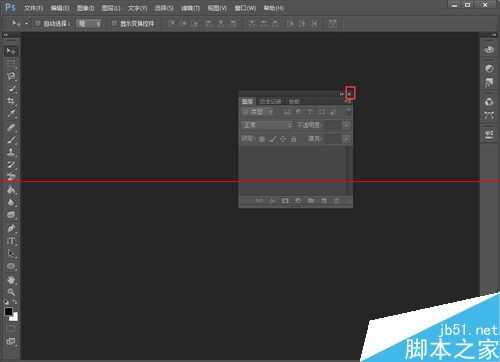Select the Brush tool

click(11, 140)
